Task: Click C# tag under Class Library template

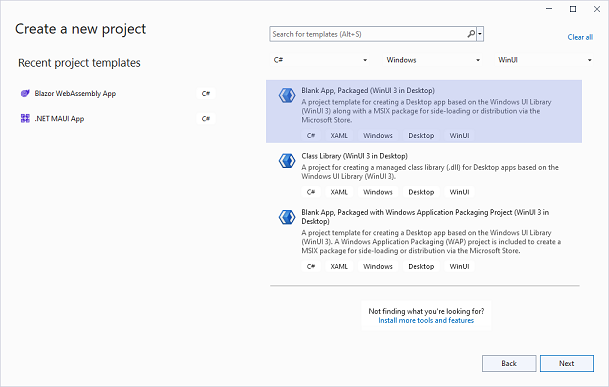Action: click(x=311, y=192)
